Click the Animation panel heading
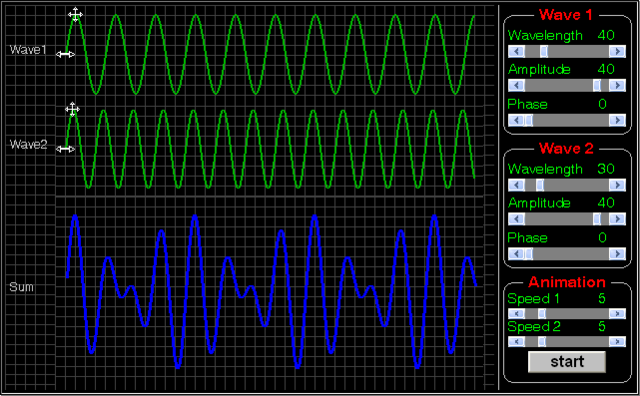This screenshot has width=640, height=396. coord(567,282)
